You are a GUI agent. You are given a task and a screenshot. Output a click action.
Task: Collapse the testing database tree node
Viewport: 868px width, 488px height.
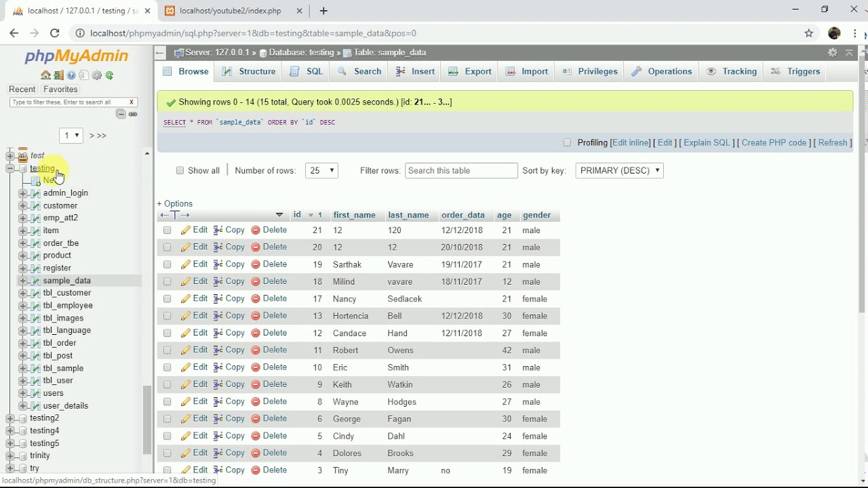click(9, 168)
